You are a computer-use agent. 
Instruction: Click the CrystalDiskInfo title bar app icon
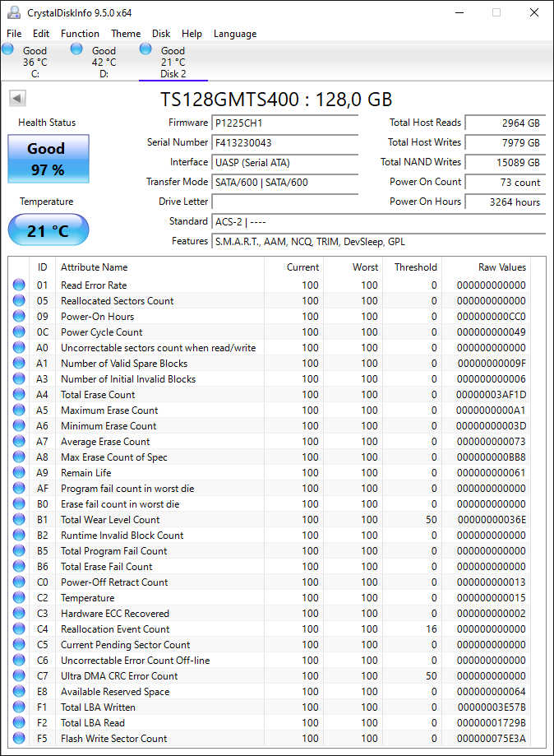pos(14,12)
